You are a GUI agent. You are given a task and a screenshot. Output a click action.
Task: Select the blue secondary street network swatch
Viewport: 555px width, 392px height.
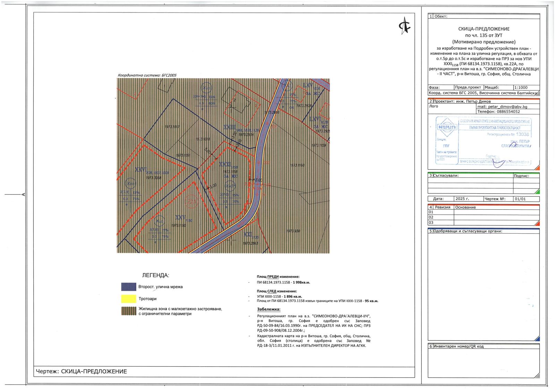tap(128, 287)
